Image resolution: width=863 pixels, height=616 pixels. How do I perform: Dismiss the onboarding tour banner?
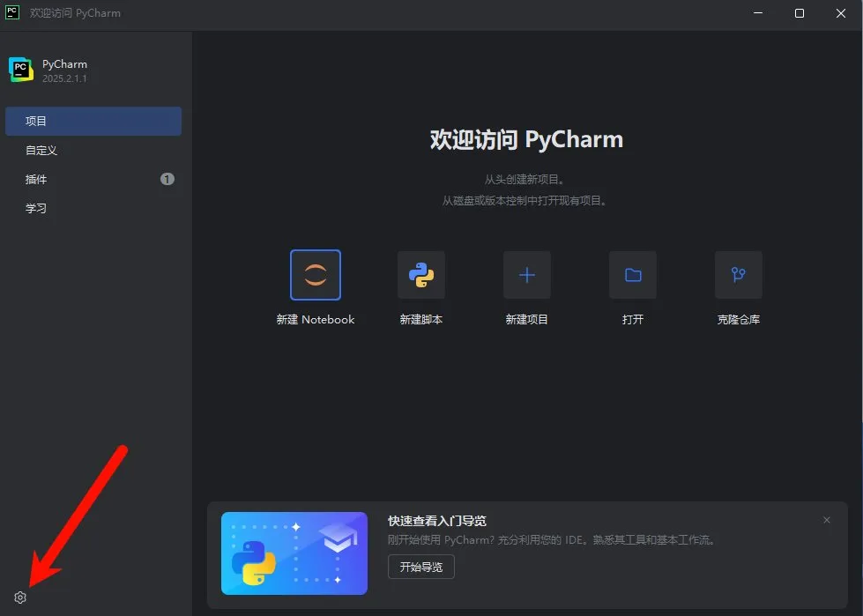click(827, 520)
